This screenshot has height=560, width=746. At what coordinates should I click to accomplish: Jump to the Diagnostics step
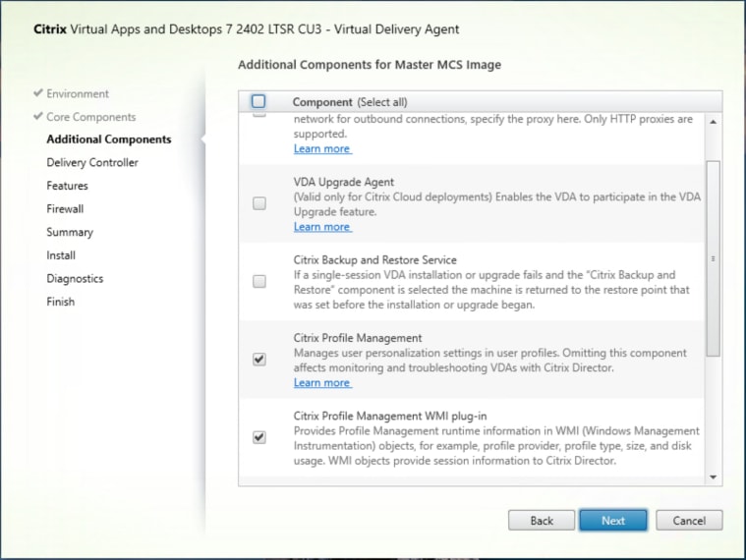coord(75,279)
